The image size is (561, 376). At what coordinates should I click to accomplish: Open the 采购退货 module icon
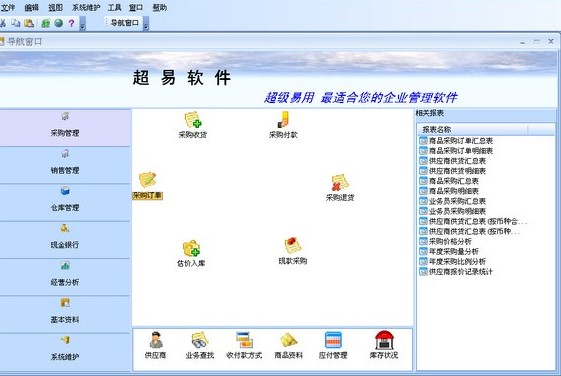pos(340,187)
